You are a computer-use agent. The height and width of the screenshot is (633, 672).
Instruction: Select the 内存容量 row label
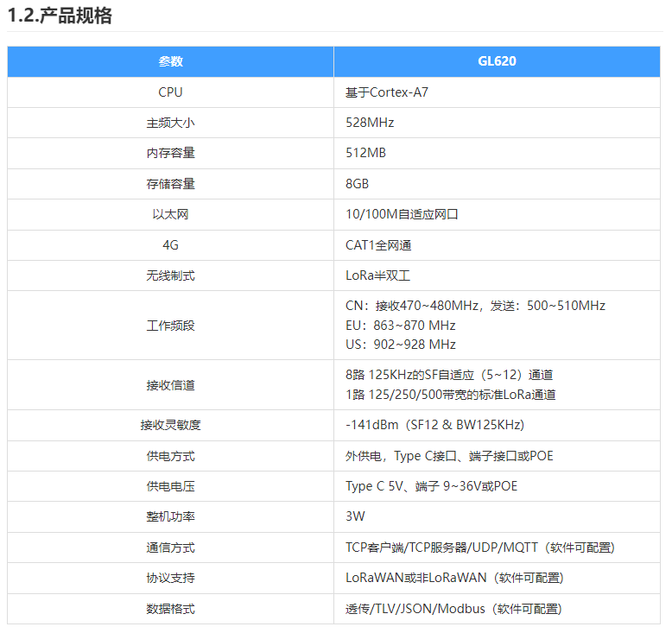[170, 153]
